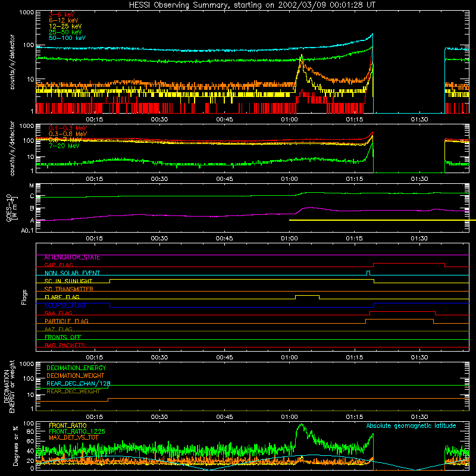Click the MAX_DET_VS_TOT legend label
The height and width of the screenshot is (476, 476).
tap(73, 437)
